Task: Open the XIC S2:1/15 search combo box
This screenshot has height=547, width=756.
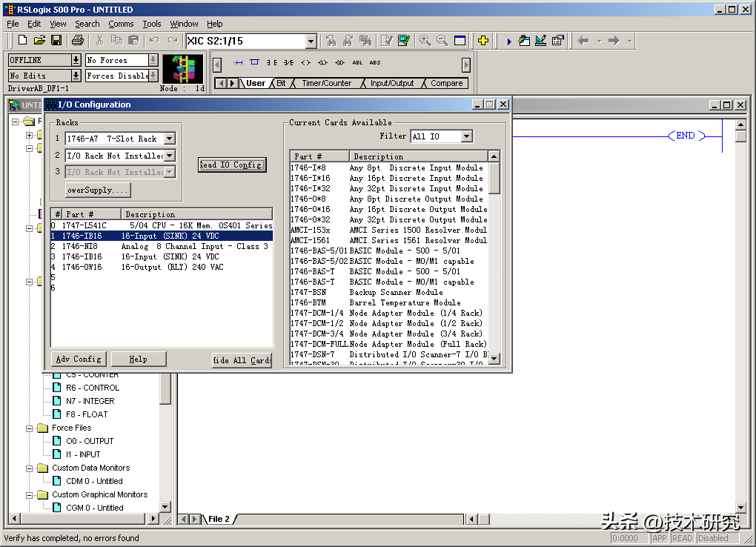Action: pyautogui.click(x=311, y=42)
